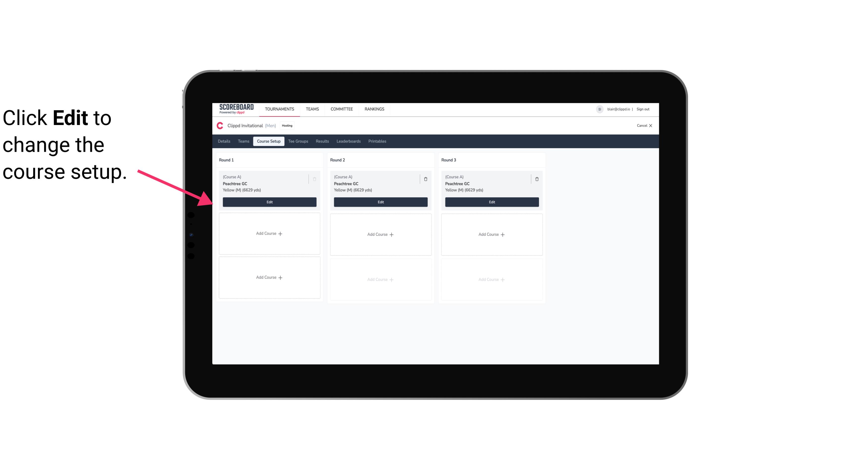Click the Course Setup tab
This screenshot has height=467, width=868.
point(268,141)
